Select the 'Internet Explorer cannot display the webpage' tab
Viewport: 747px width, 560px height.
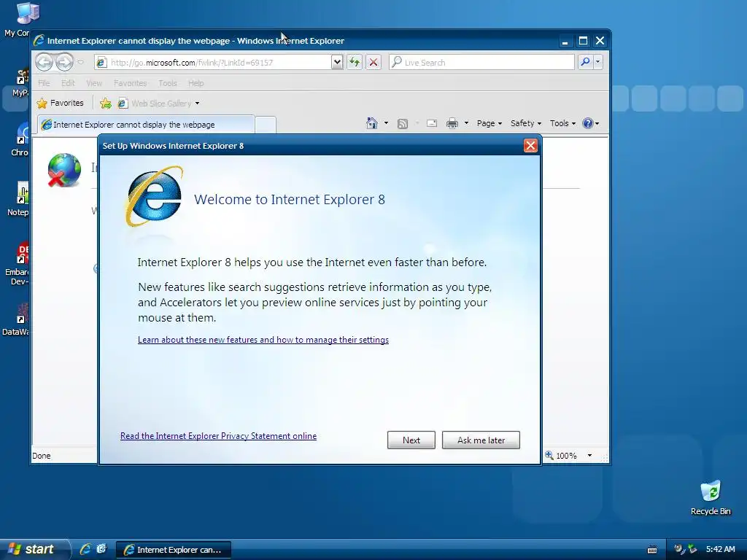(x=146, y=125)
